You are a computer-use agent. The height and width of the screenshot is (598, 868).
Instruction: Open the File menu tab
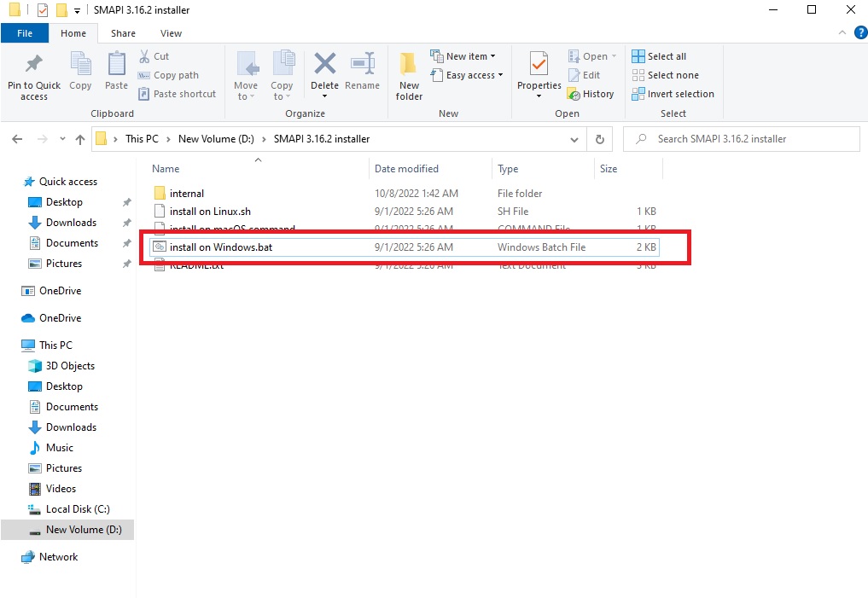click(25, 33)
